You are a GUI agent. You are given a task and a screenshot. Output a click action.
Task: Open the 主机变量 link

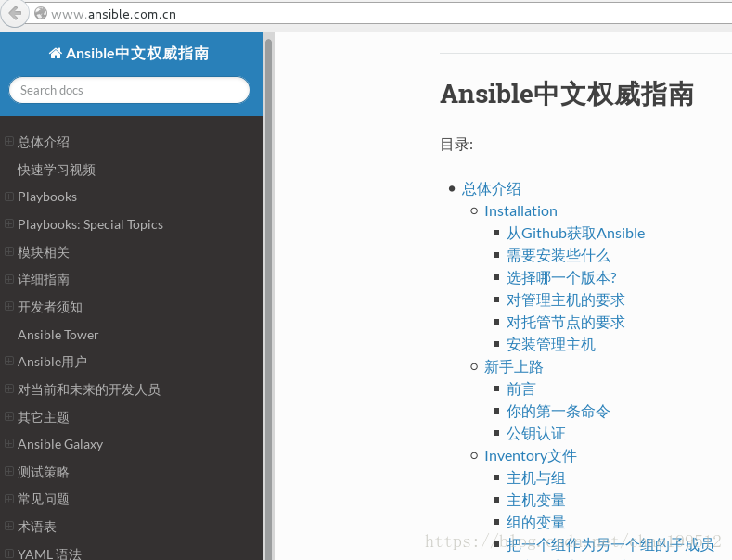point(536,501)
